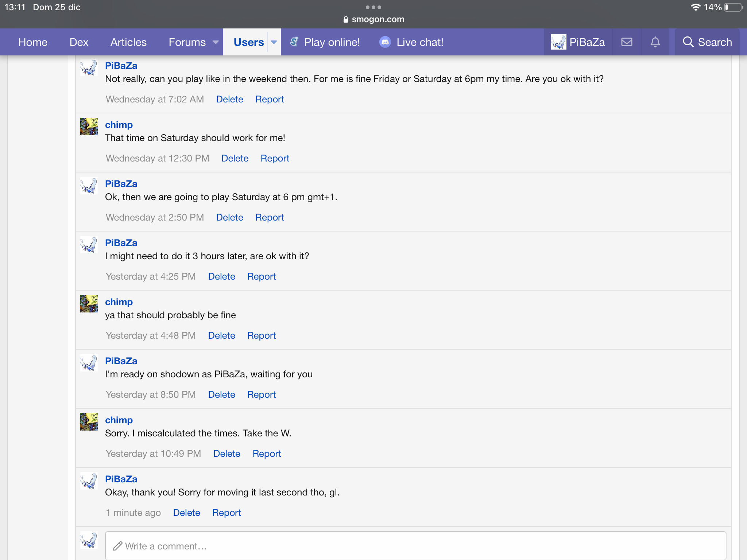Open the inbox envelope icon
Image resolution: width=747 pixels, height=560 pixels.
(627, 42)
